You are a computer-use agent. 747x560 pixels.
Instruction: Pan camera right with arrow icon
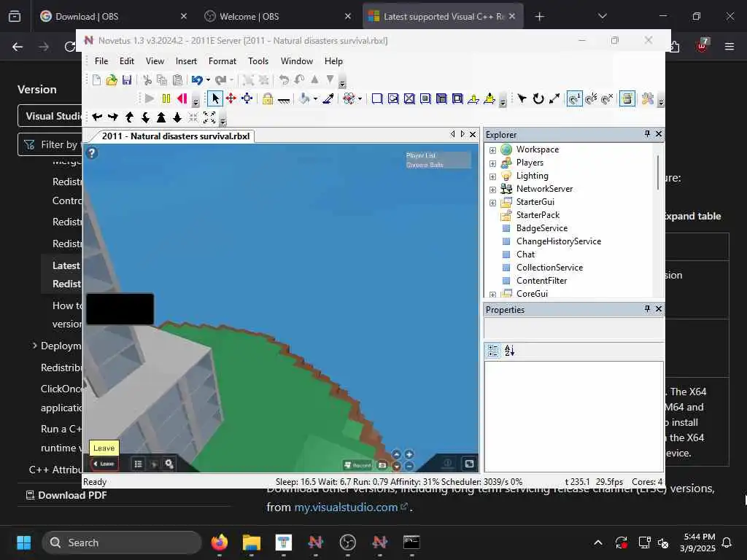tap(113, 117)
